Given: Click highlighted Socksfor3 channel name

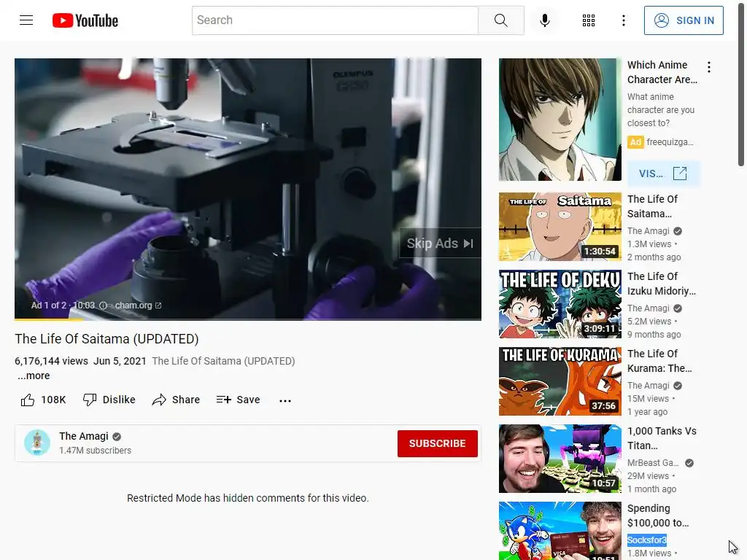Looking at the screenshot, I should pos(646,540).
